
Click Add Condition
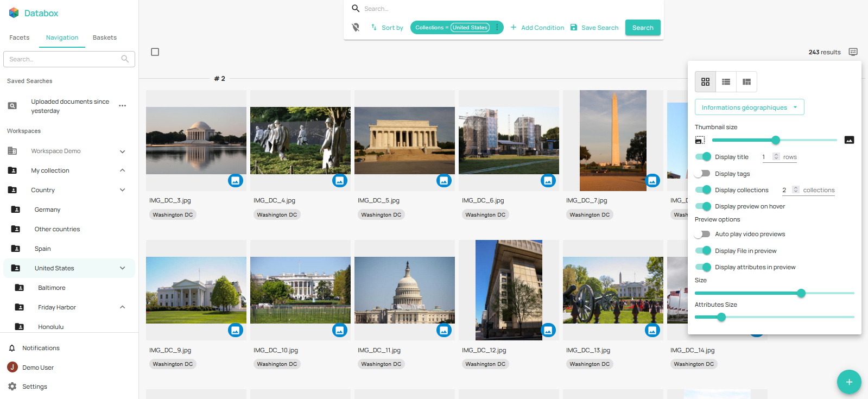click(x=537, y=28)
